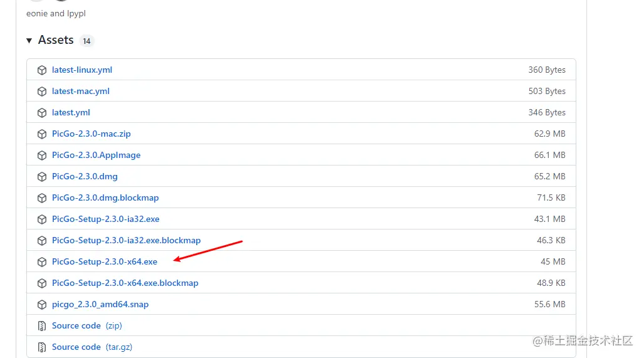The height and width of the screenshot is (358, 644).
Task: Open PicGo-Setup-2.3.0-x64.exe.blockmap link
Action: (x=125, y=283)
